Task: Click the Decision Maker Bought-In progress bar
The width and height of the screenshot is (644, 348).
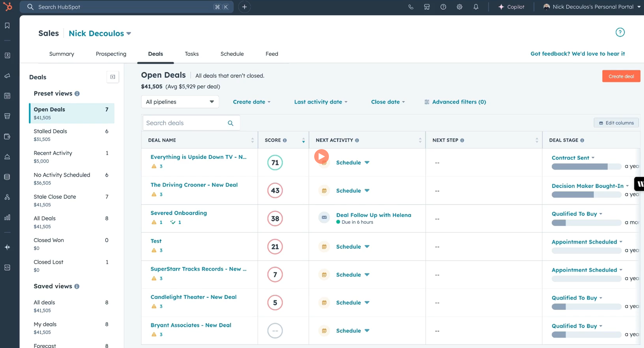Action: pos(586,195)
